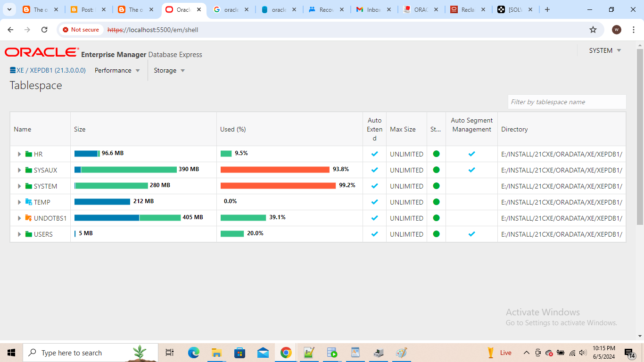Expand the USERS tablespace row
Viewport: 644px width, 362px height.
(19, 234)
